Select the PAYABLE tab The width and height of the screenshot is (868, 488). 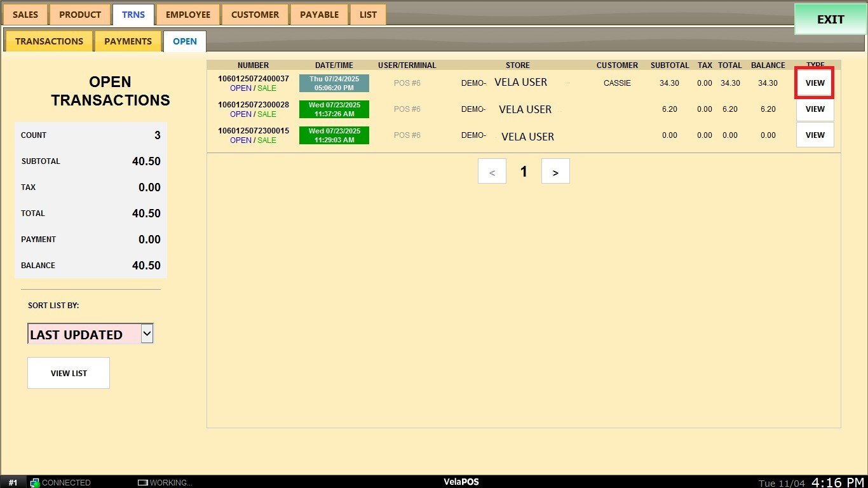click(x=319, y=15)
